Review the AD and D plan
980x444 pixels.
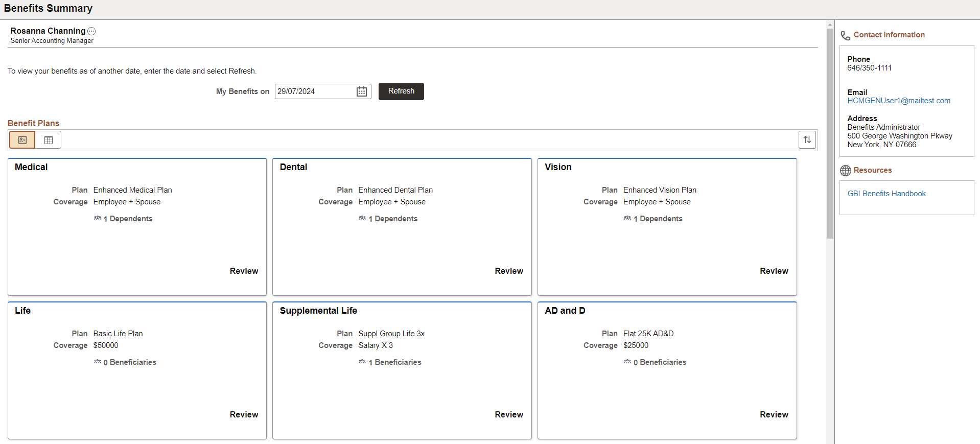tap(774, 415)
